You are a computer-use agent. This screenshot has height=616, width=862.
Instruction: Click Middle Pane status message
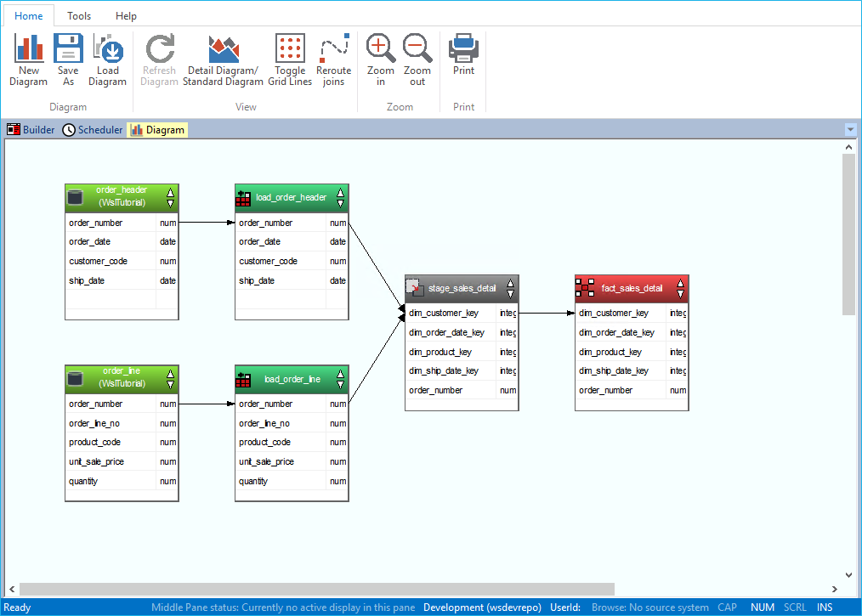point(283,608)
